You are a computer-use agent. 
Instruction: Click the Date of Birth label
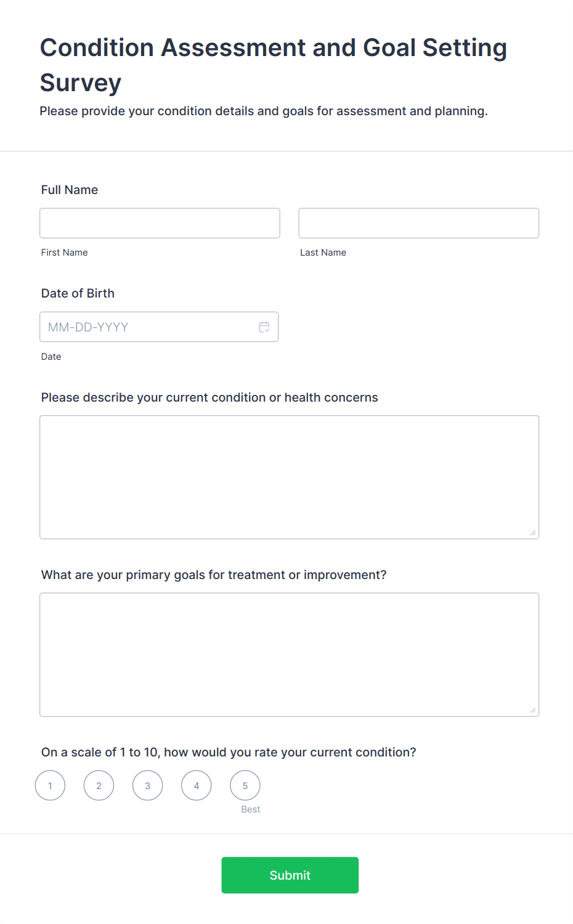click(x=78, y=293)
